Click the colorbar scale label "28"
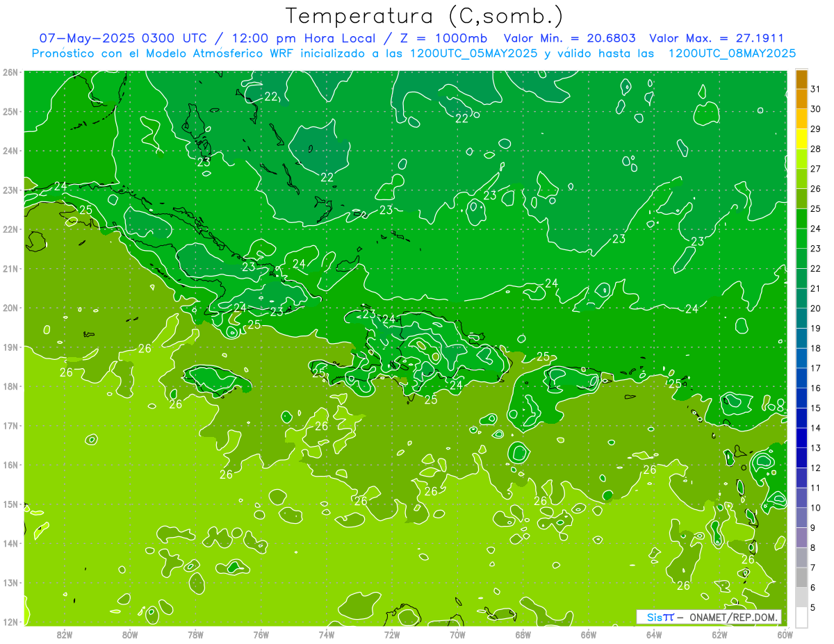The height and width of the screenshot is (644, 834). (815, 149)
